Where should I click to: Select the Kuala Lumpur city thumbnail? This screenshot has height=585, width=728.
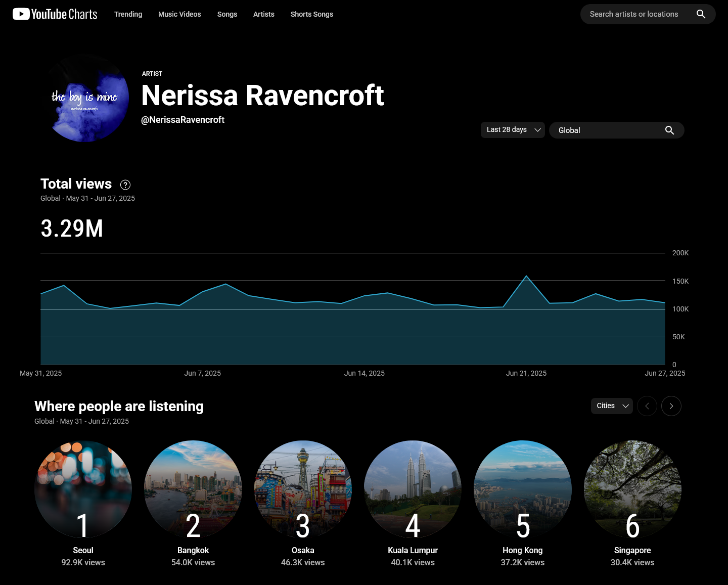(x=413, y=489)
